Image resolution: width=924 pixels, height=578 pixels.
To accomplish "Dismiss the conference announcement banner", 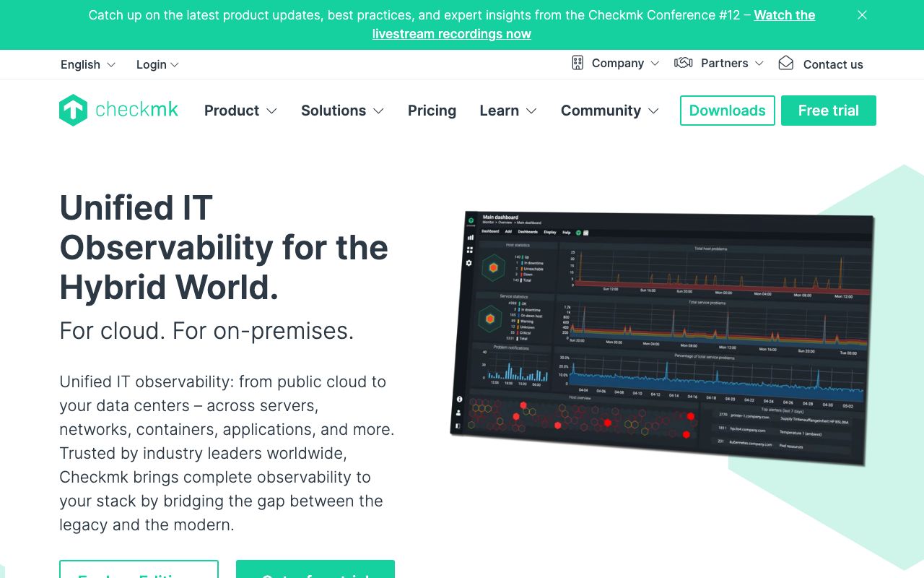I will (862, 15).
